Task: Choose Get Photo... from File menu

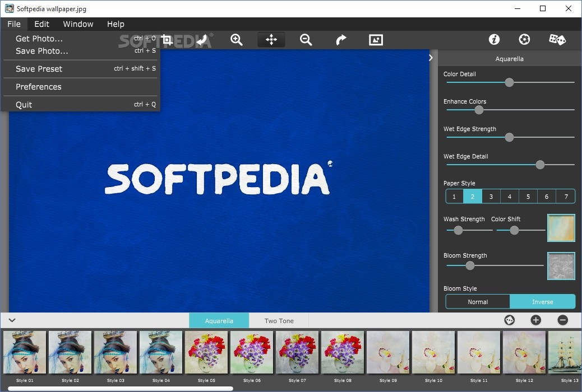Action: [80, 39]
